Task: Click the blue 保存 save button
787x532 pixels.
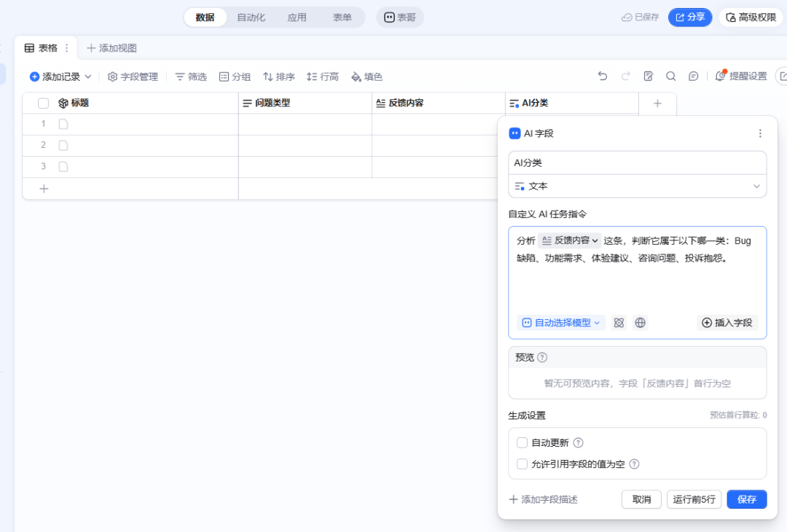Action: [x=747, y=499]
